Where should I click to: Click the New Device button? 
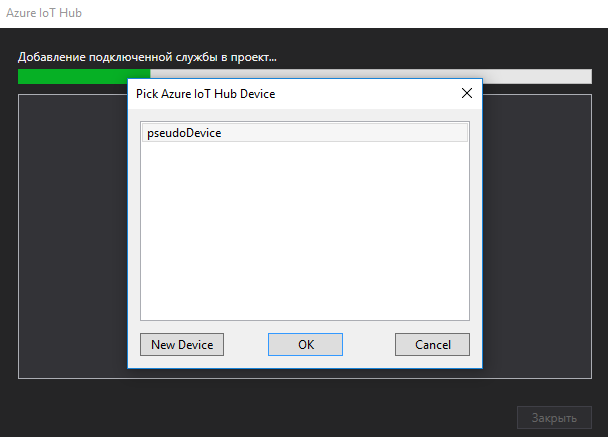(x=182, y=344)
